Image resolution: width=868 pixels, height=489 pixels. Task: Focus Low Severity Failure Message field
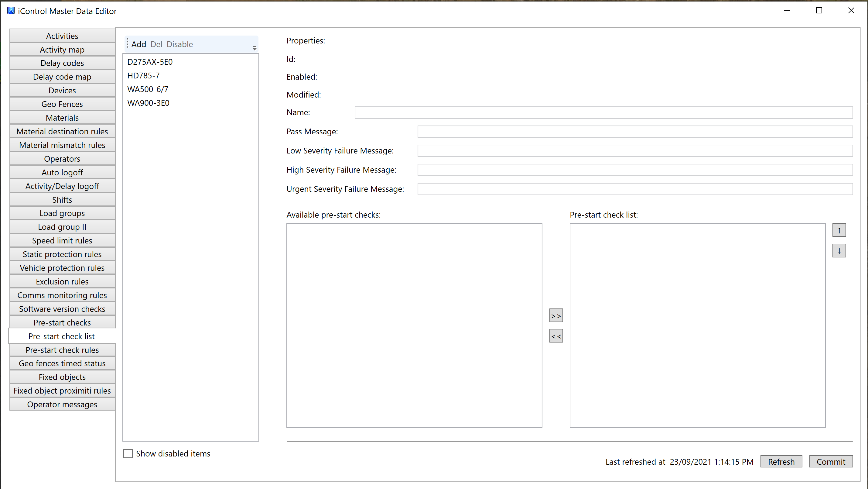635,151
